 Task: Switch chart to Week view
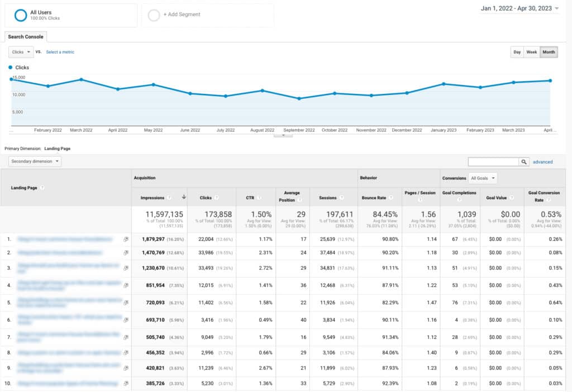[532, 52]
